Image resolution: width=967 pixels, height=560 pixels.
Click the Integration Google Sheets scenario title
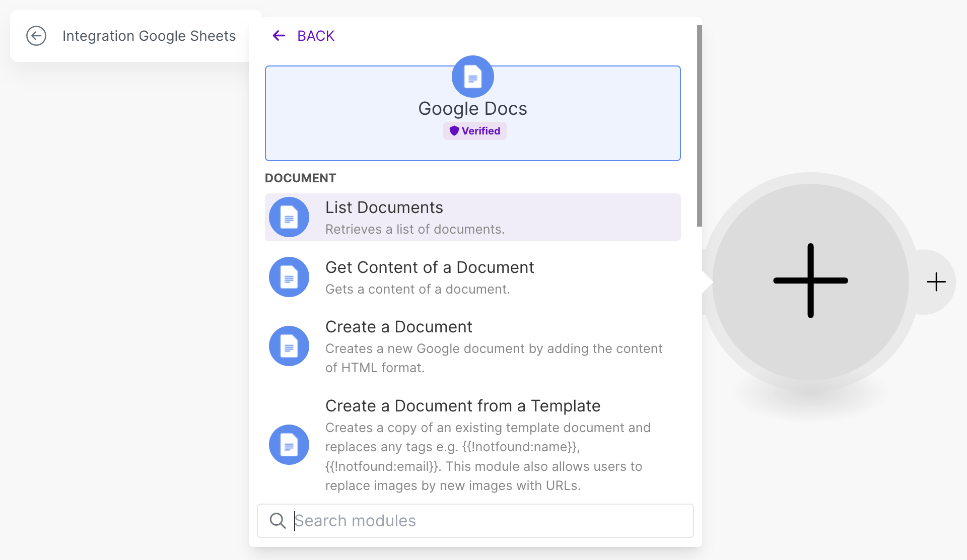point(149,36)
